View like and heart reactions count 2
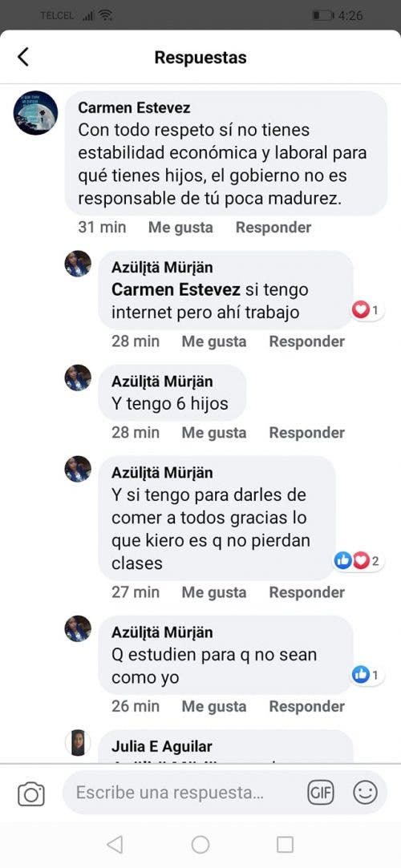The image size is (401, 868). (x=358, y=561)
